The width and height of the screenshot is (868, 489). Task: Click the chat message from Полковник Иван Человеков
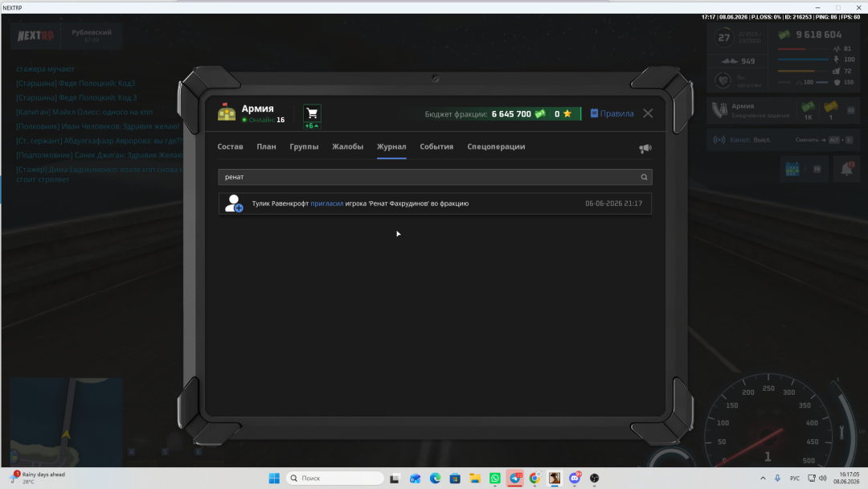(x=98, y=126)
